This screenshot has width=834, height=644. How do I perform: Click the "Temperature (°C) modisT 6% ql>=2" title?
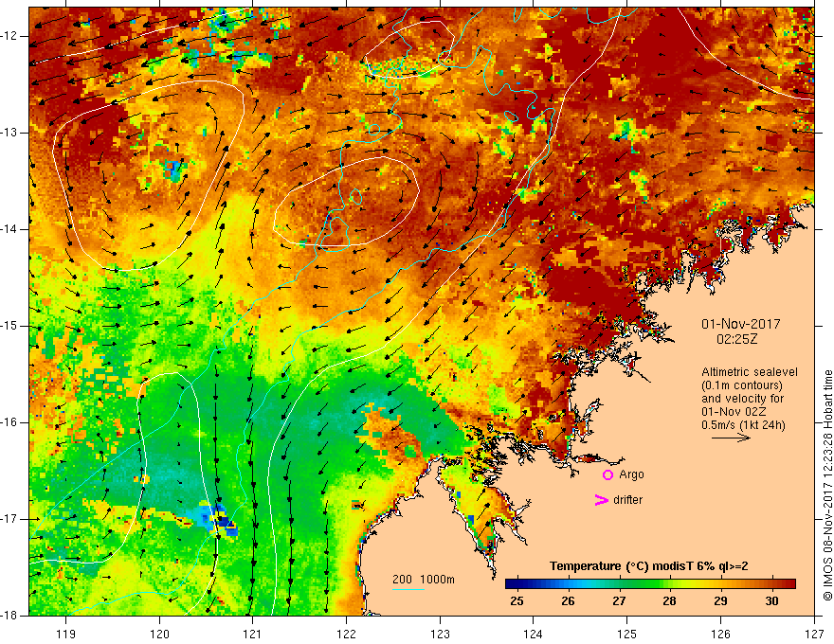[649, 566]
